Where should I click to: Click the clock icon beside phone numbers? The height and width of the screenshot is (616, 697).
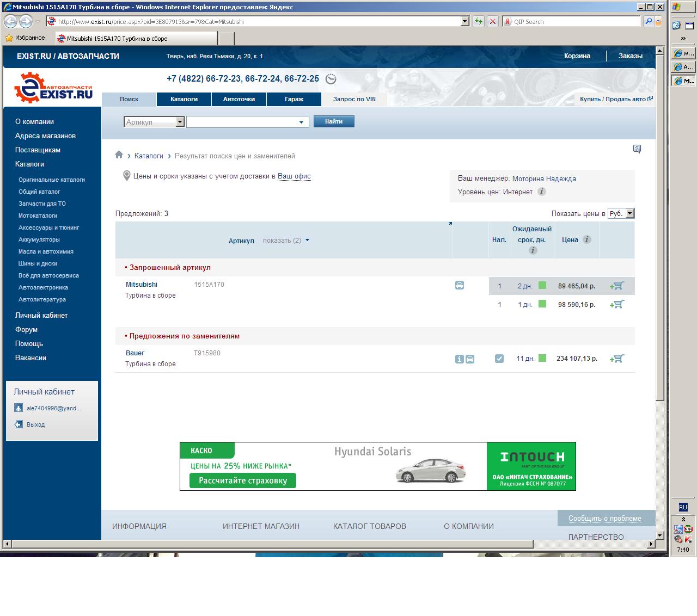point(331,79)
